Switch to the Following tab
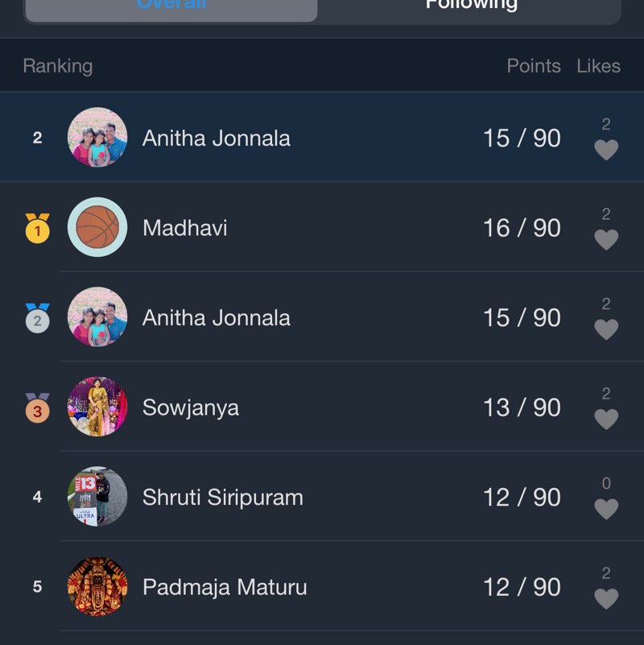644x645 pixels. [471, 6]
